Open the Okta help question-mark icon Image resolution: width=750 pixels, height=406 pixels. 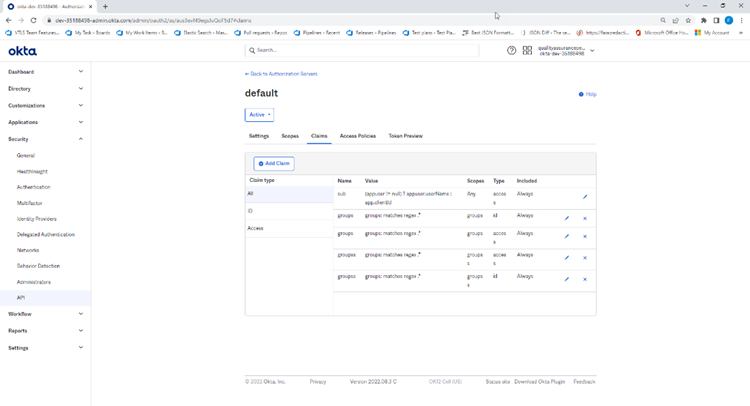point(511,50)
